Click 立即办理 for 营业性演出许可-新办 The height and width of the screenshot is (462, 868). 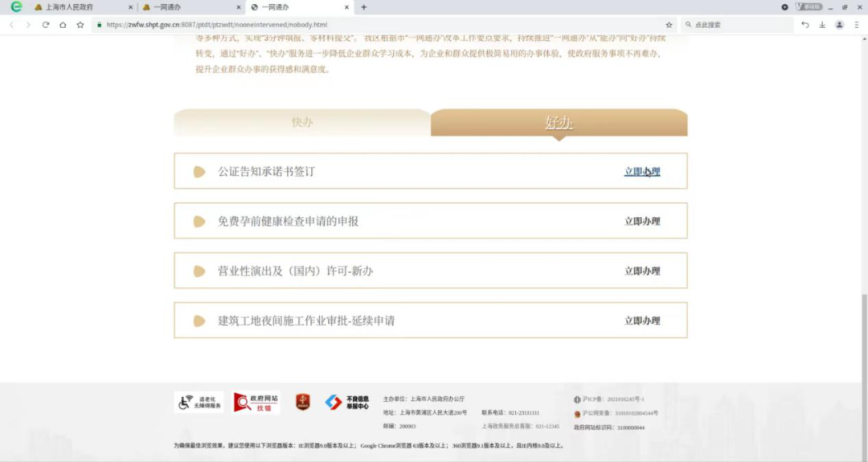pyautogui.click(x=641, y=272)
